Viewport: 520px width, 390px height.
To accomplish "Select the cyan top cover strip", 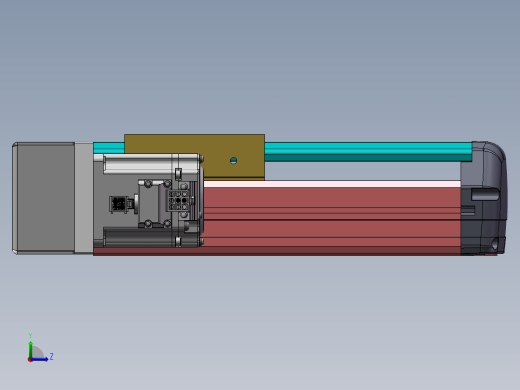I will 367,152.
